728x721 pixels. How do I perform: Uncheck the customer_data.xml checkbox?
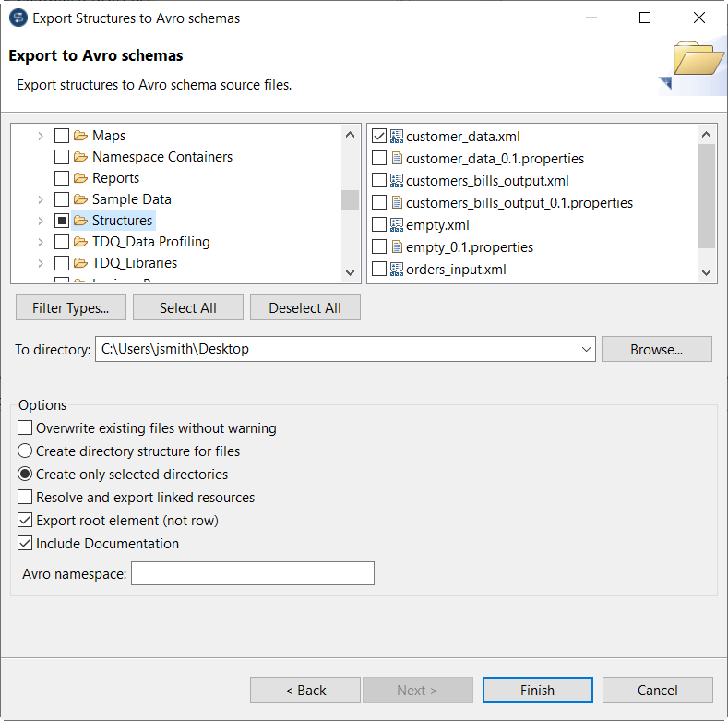coord(379,136)
